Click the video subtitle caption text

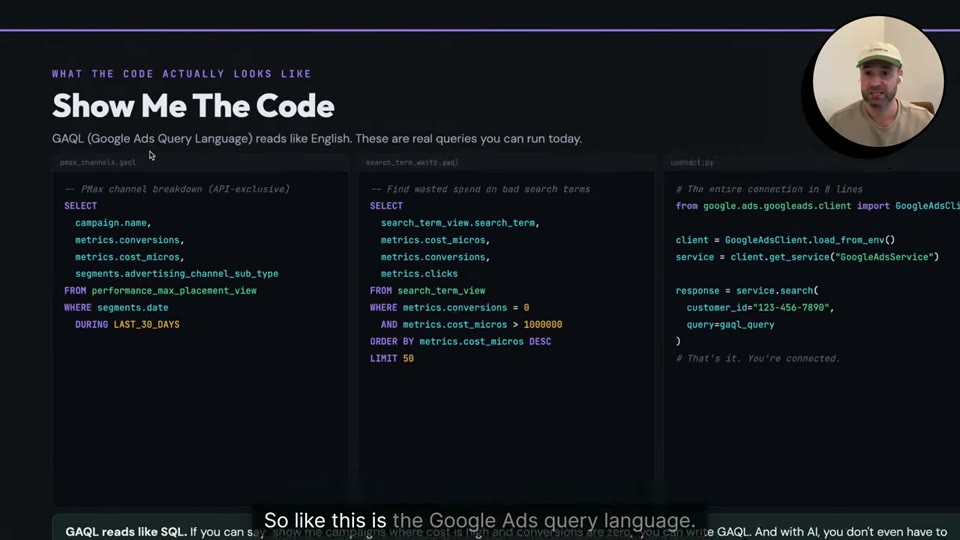click(x=479, y=520)
